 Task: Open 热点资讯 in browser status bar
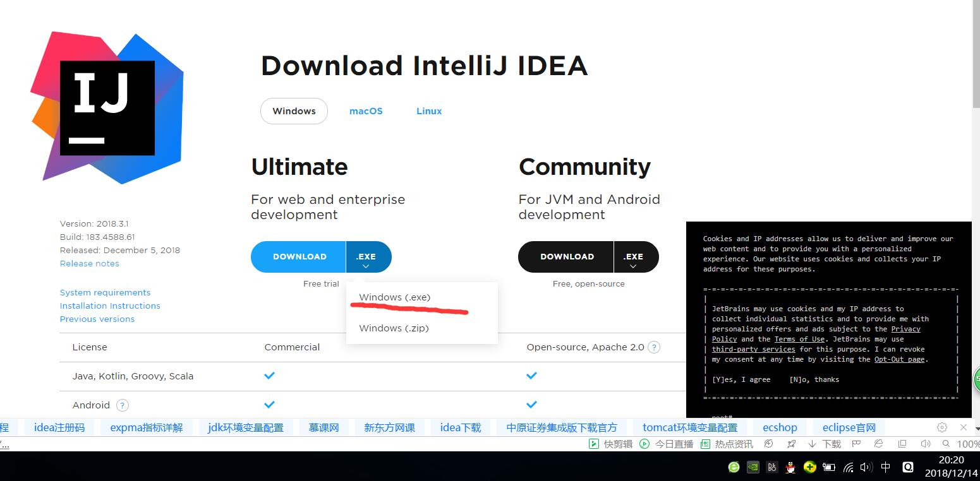point(727,444)
